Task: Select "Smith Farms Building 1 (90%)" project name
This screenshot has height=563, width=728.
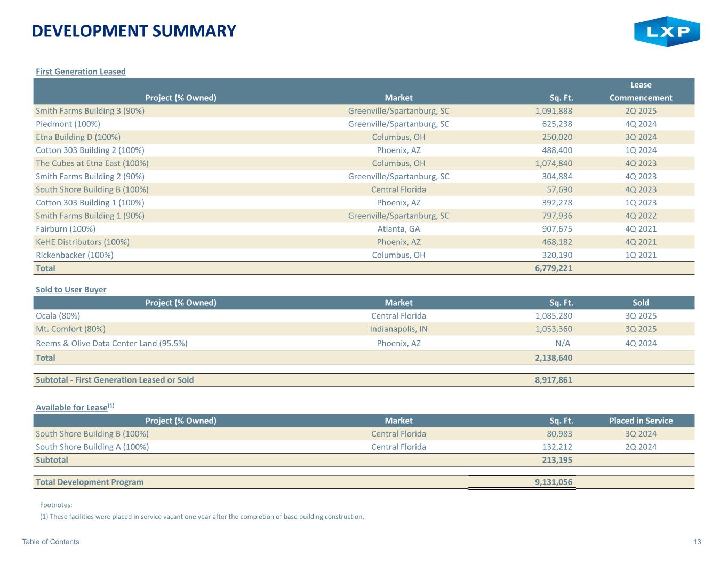Action: tap(90, 216)
